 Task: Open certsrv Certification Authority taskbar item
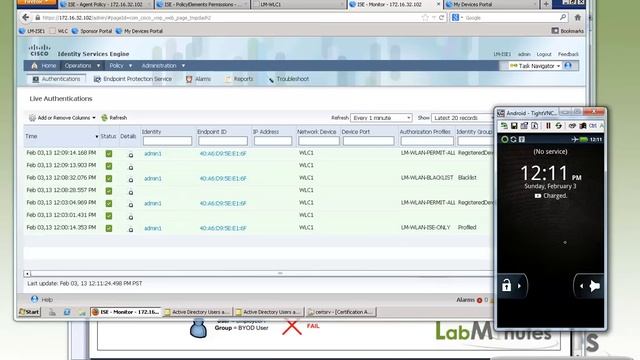point(341,312)
